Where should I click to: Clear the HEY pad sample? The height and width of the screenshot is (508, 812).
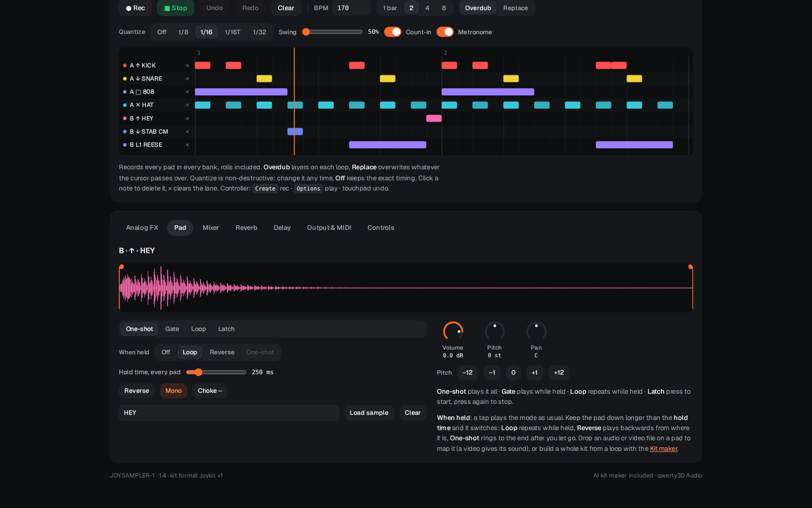(x=412, y=413)
